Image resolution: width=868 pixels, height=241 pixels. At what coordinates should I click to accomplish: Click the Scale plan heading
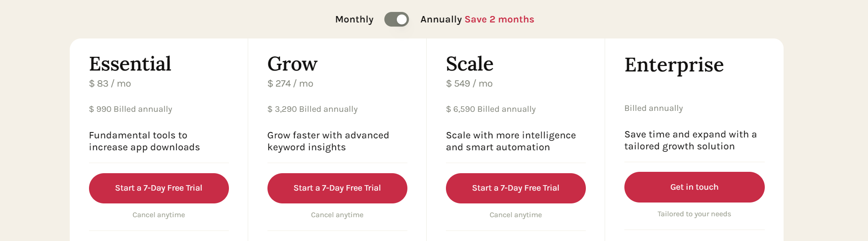(x=469, y=64)
